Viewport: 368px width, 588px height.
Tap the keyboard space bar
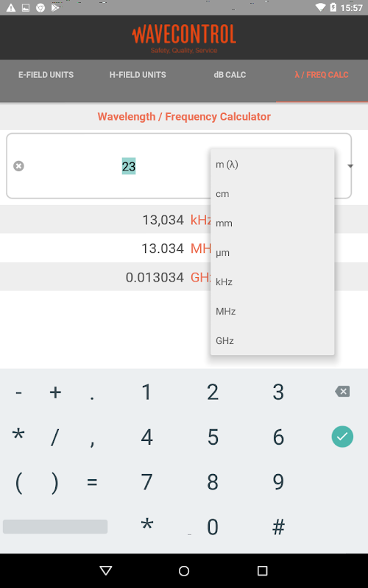55,526
